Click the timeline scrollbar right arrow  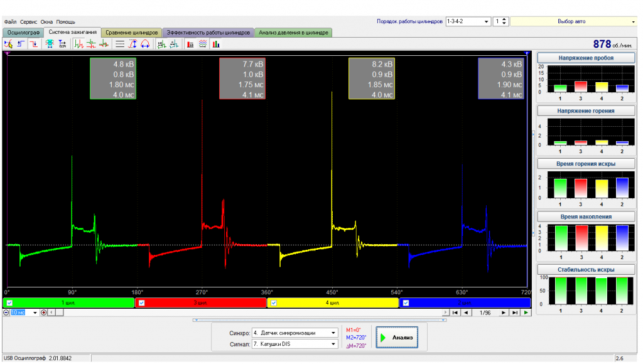point(445,313)
